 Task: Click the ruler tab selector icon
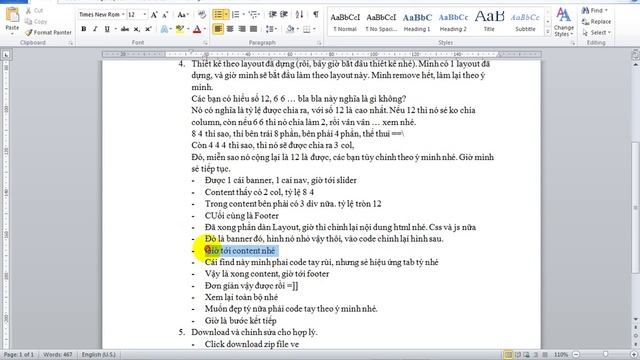coord(6,54)
